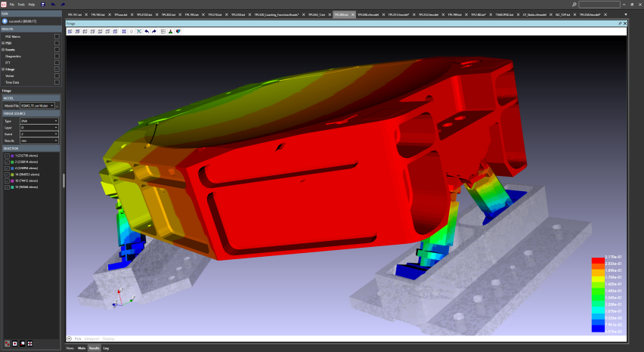This screenshot has width=644, height=352.
Task: Open the Model File dropdown
Action: click(x=37, y=105)
